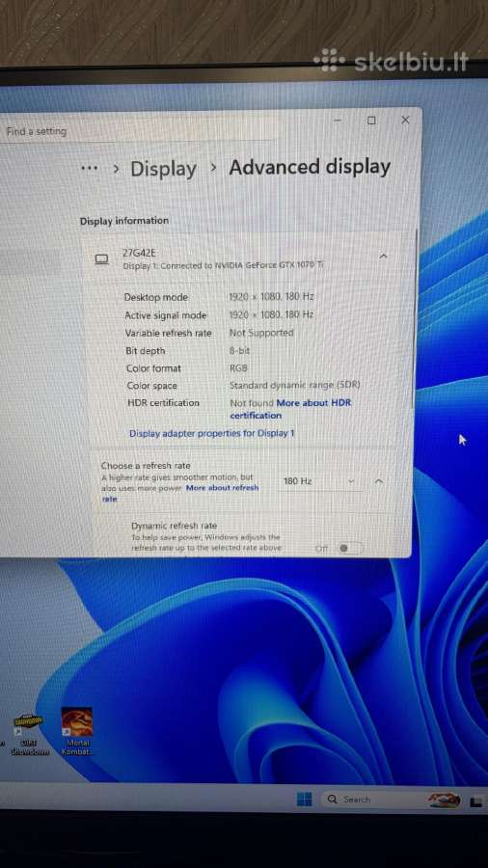Open the Mortal Kombat desktop shortcut

coord(77,731)
